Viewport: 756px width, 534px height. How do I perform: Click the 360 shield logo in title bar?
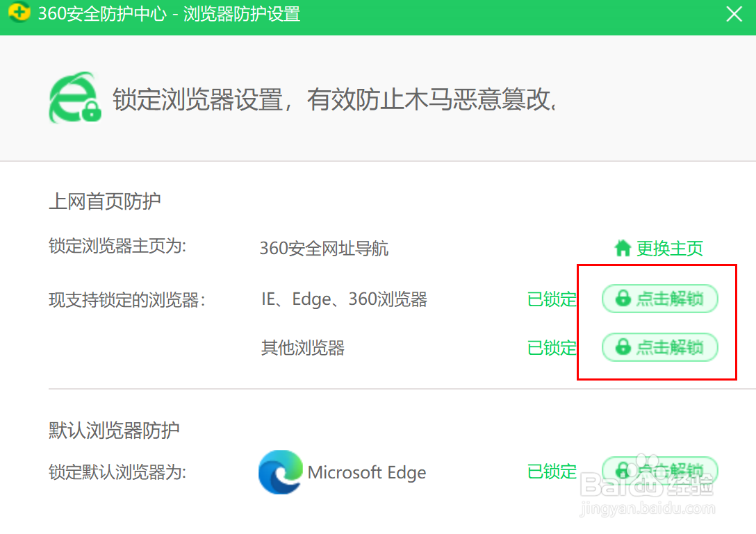[x=19, y=12]
